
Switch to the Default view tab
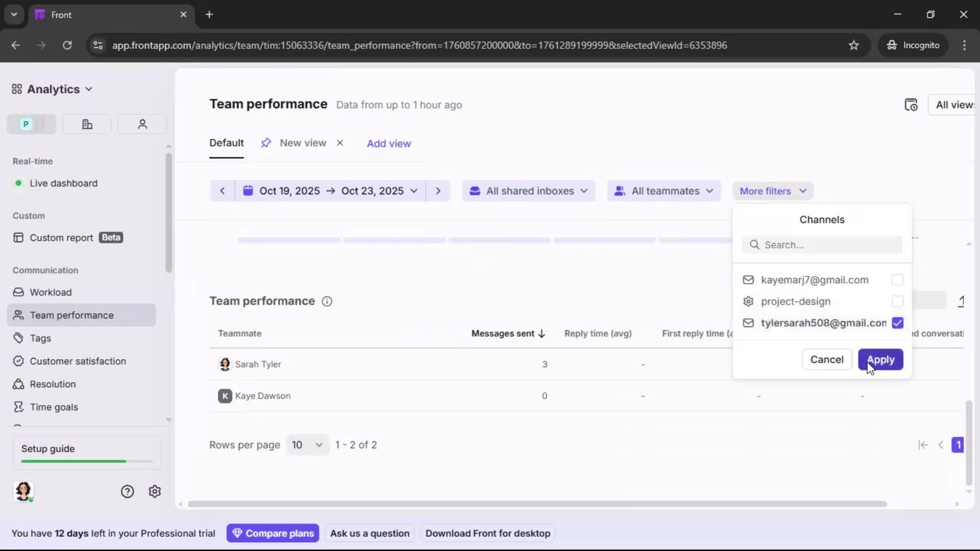click(226, 143)
